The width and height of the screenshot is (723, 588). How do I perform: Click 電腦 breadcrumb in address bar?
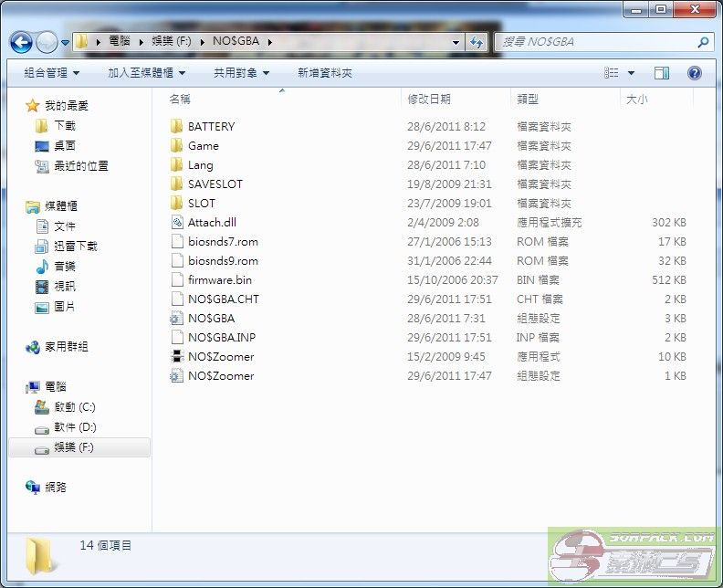[x=120, y=41]
